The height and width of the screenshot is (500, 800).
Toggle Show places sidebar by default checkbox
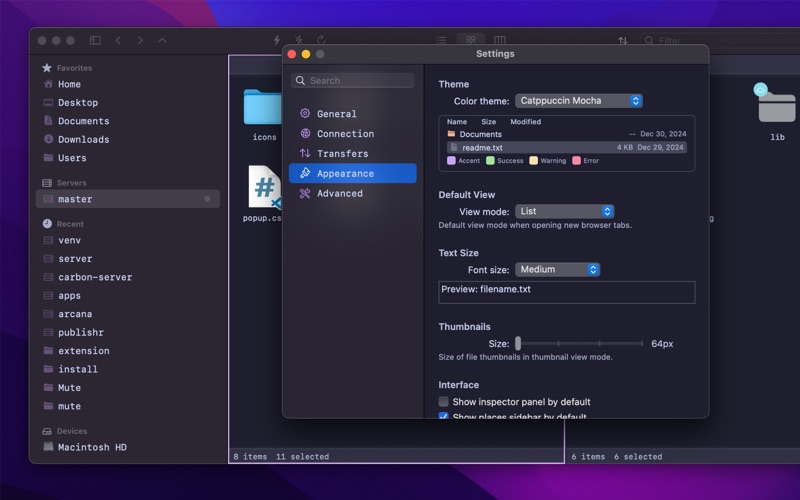[x=443, y=416]
